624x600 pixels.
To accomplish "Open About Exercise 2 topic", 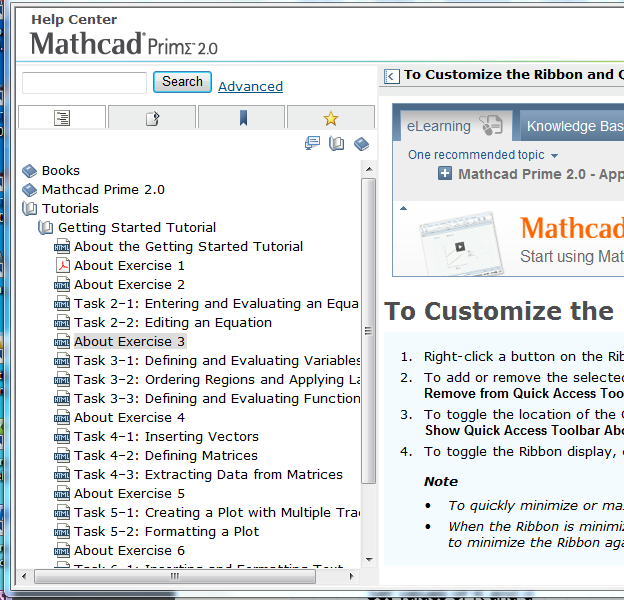I will (x=129, y=284).
